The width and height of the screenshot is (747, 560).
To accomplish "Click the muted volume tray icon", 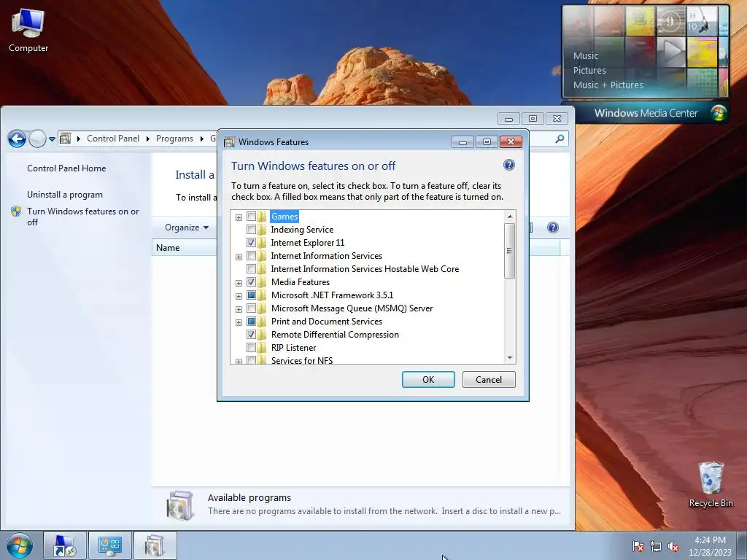I will (673, 546).
